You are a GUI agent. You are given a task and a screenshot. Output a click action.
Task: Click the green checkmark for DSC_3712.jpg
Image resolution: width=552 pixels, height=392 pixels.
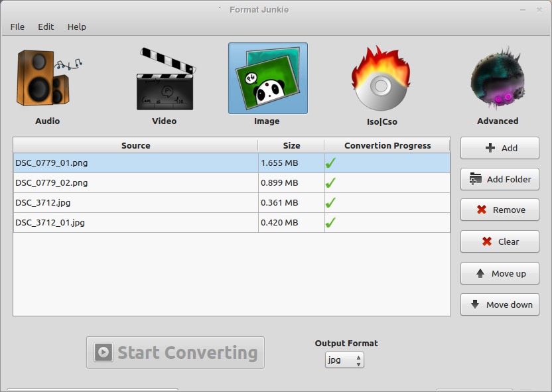click(330, 203)
